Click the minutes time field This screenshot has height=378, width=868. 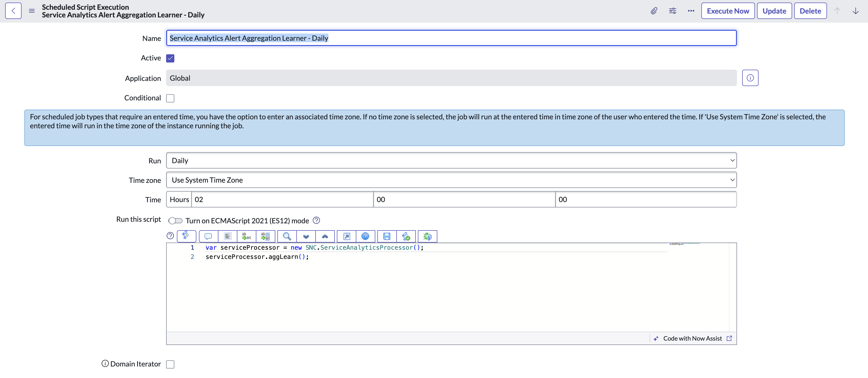tap(464, 199)
